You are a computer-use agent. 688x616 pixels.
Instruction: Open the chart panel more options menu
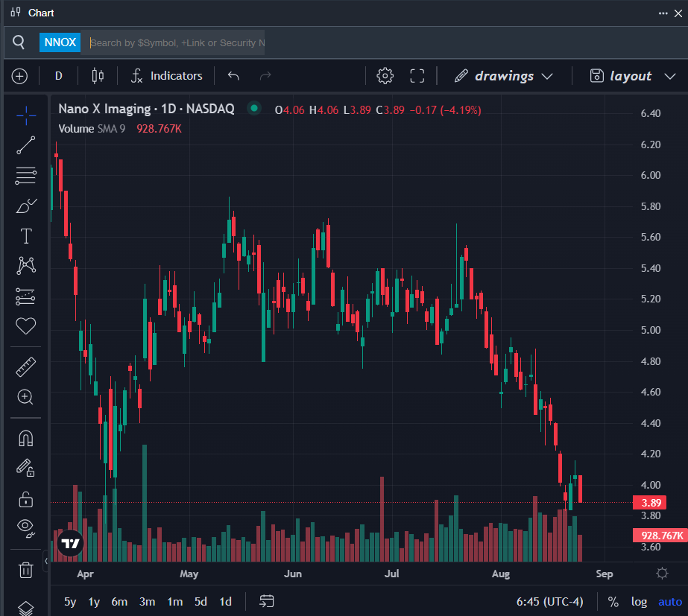pyautogui.click(x=663, y=13)
